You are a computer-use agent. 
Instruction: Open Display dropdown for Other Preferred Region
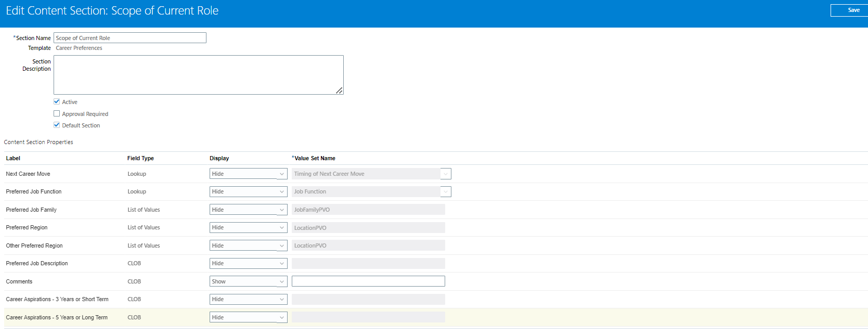pos(249,245)
